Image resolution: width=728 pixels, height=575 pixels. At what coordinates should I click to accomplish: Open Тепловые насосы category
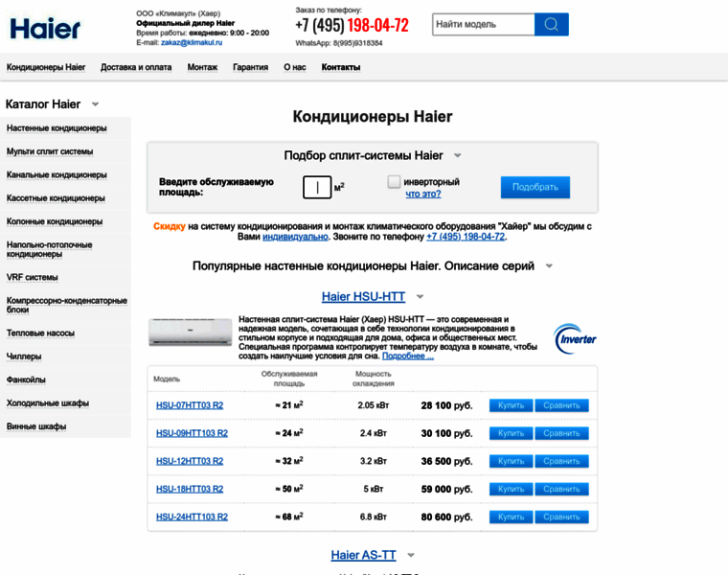click(x=40, y=333)
